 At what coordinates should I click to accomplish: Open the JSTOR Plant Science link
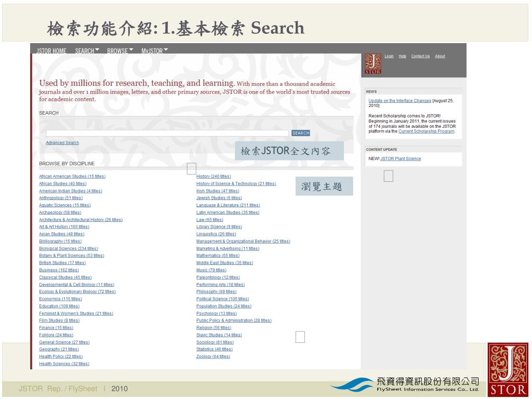(x=401, y=159)
